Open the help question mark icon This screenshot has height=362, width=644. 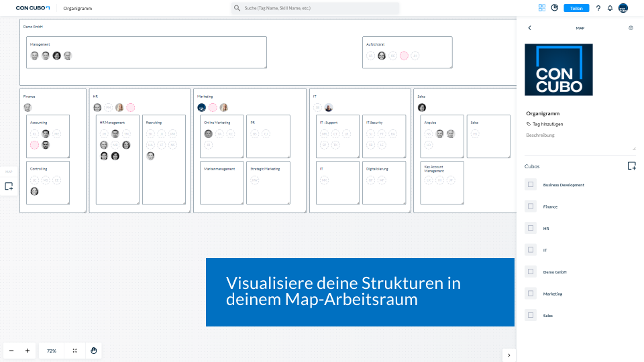[598, 8]
